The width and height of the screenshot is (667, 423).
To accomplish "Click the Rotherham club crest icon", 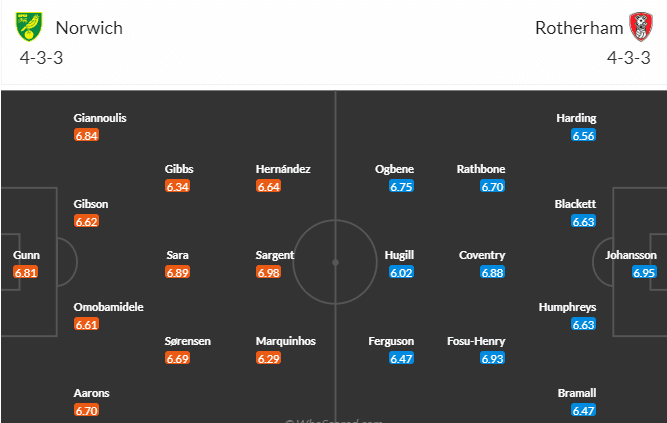I will pos(639,26).
